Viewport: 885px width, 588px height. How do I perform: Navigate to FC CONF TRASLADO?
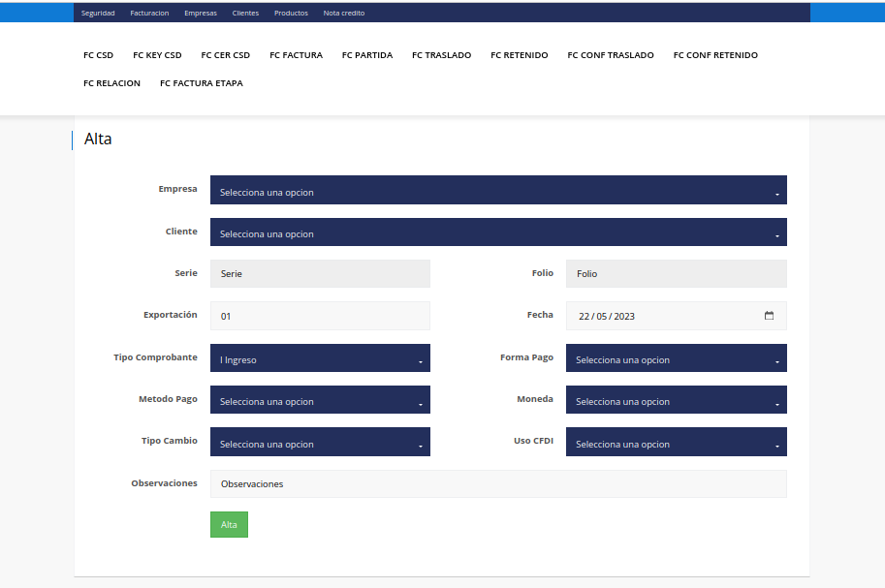coord(611,55)
